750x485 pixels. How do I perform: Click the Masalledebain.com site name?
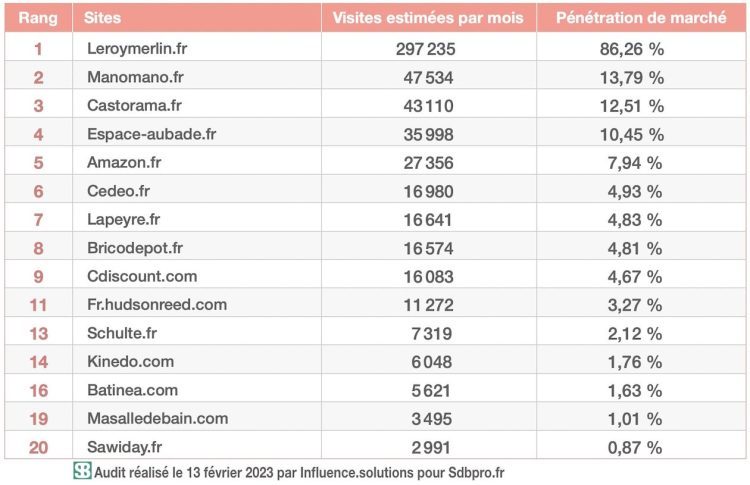click(x=156, y=418)
